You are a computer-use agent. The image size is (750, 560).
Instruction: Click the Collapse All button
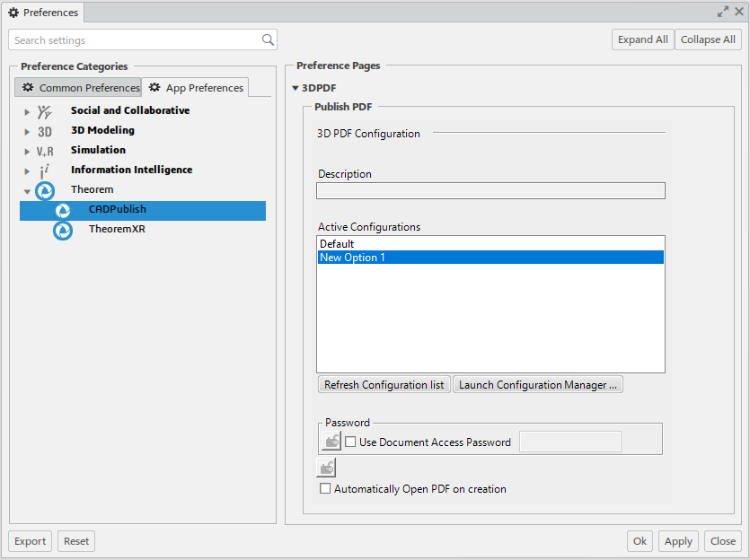coord(708,39)
